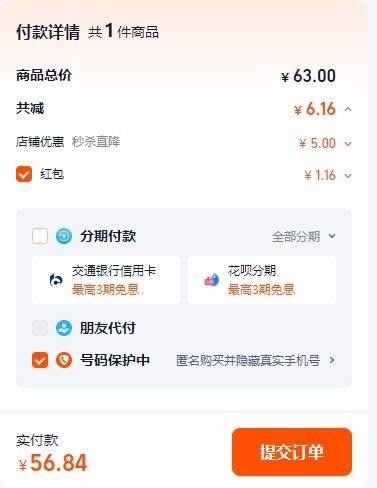This screenshot has height=488, width=377.
Task: Select 花呗分期 installment option
Action: [x=262, y=280]
